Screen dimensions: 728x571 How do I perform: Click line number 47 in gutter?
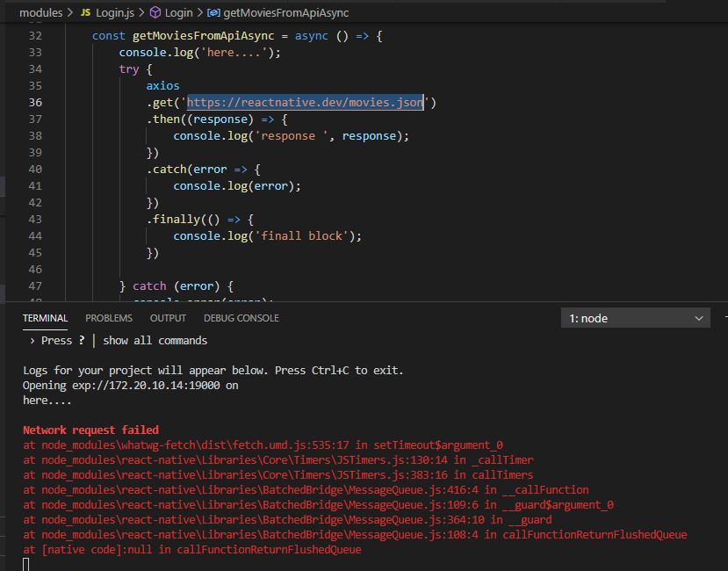click(x=35, y=286)
